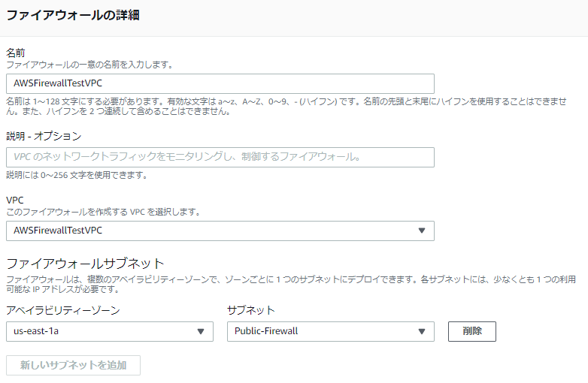Click the 削除 button for the subnet
The image size is (588, 383).
point(471,331)
